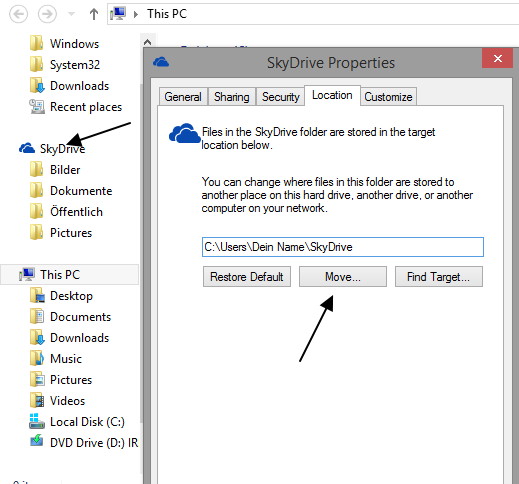Image resolution: width=519 pixels, height=484 pixels.
Task: Switch to the General tab
Action: click(183, 97)
